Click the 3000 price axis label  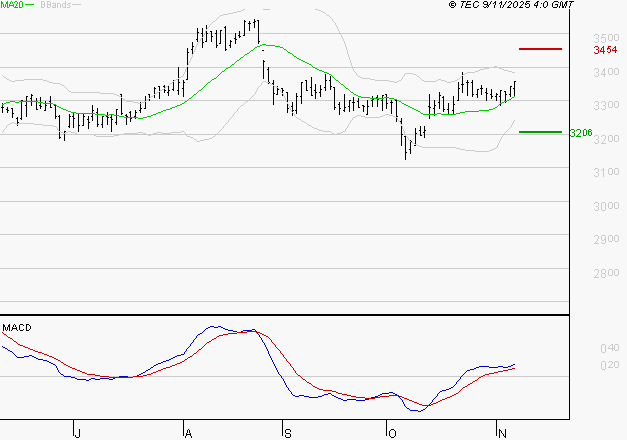pyautogui.click(x=606, y=206)
